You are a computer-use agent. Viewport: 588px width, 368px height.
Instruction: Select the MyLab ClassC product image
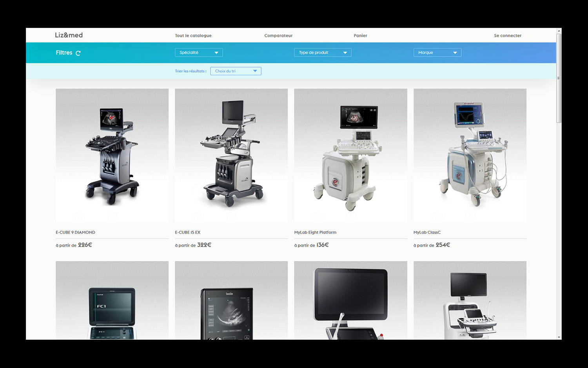pyautogui.click(x=470, y=155)
